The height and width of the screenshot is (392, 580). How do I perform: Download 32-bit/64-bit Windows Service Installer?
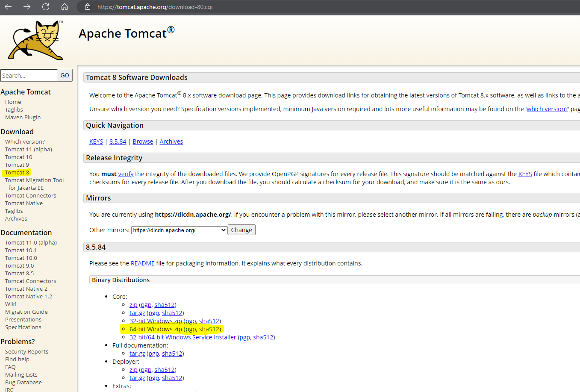click(x=183, y=337)
